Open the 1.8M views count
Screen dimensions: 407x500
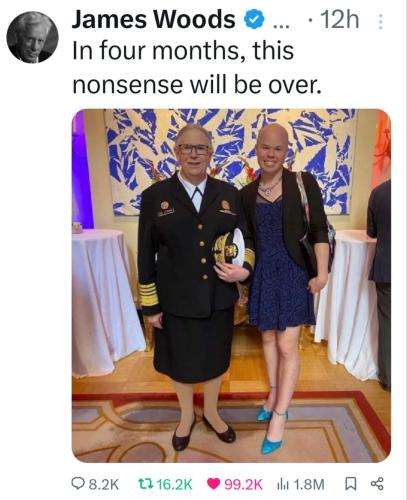(309, 484)
